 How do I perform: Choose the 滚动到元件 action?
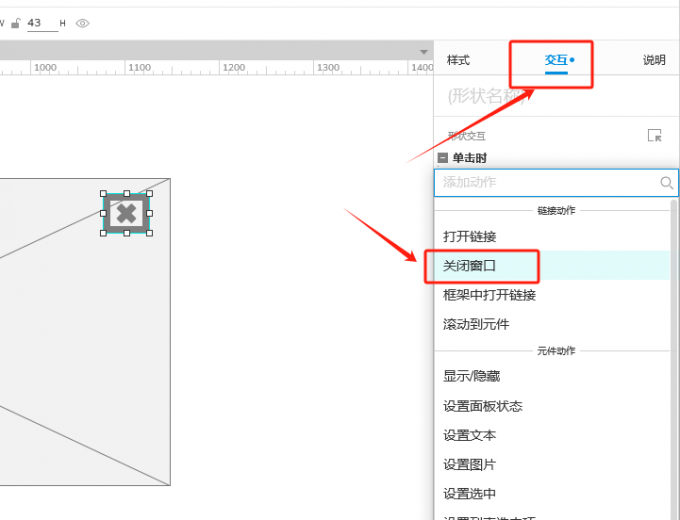point(552,324)
